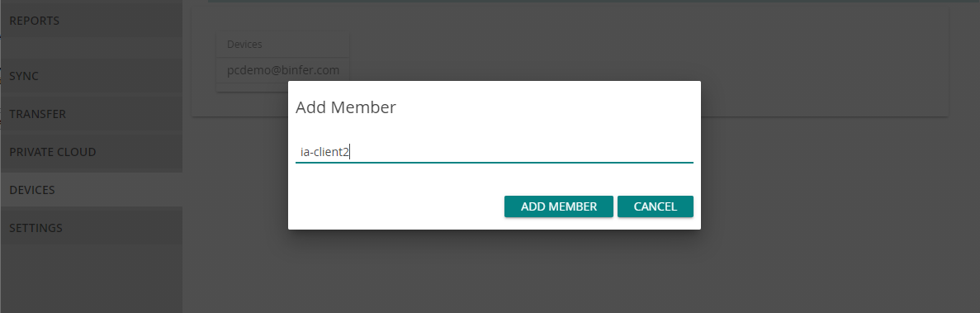Focus the member name field containing ia-client2
980x313 pixels.
pos(494,152)
